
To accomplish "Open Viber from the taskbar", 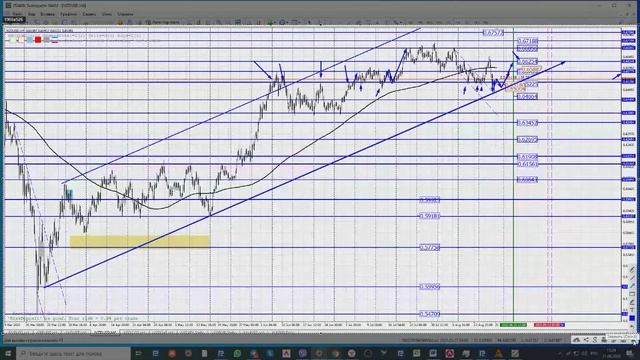I will [302, 353].
